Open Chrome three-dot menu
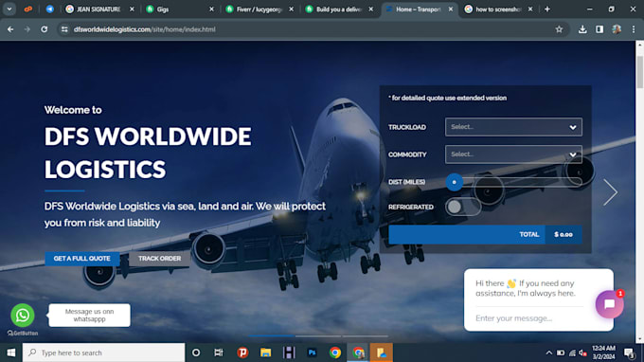The image size is (644, 362). [x=634, y=29]
